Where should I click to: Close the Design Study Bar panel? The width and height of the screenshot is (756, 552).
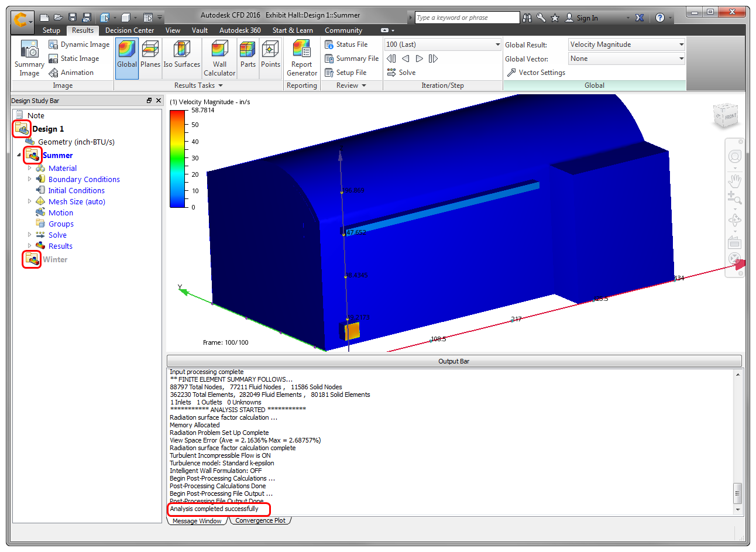pos(158,101)
